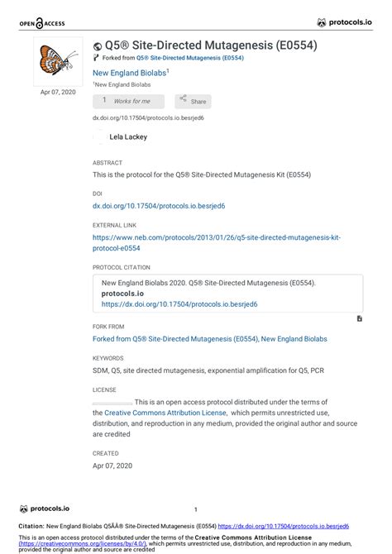
Task: Click the Abstract text about Q5 Kit
Action: click(x=202, y=174)
